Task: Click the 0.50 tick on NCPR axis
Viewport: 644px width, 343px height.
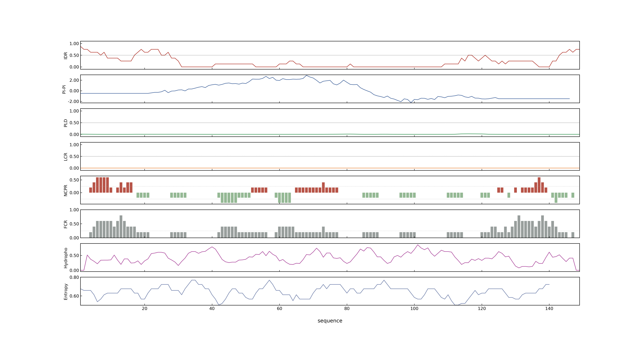Action: point(74,180)
